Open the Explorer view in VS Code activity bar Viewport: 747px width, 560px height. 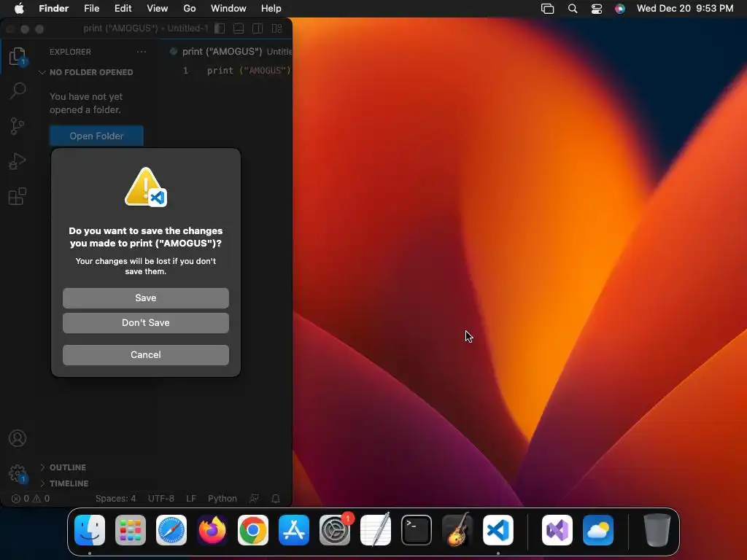pyautogui.click(x=18, y=56)
